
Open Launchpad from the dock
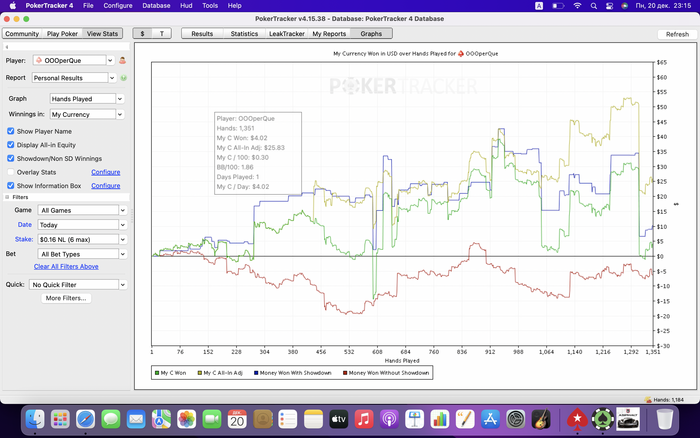pos(60,419)
